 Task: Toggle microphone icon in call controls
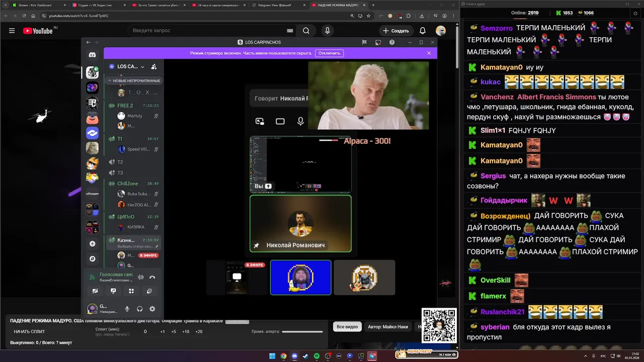tap(300, 121)
